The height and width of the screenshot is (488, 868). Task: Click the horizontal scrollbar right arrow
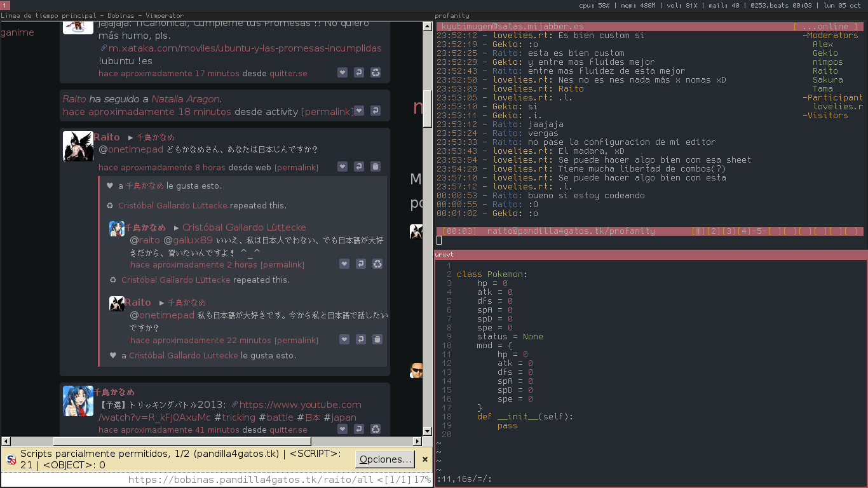tap(417, 441)
